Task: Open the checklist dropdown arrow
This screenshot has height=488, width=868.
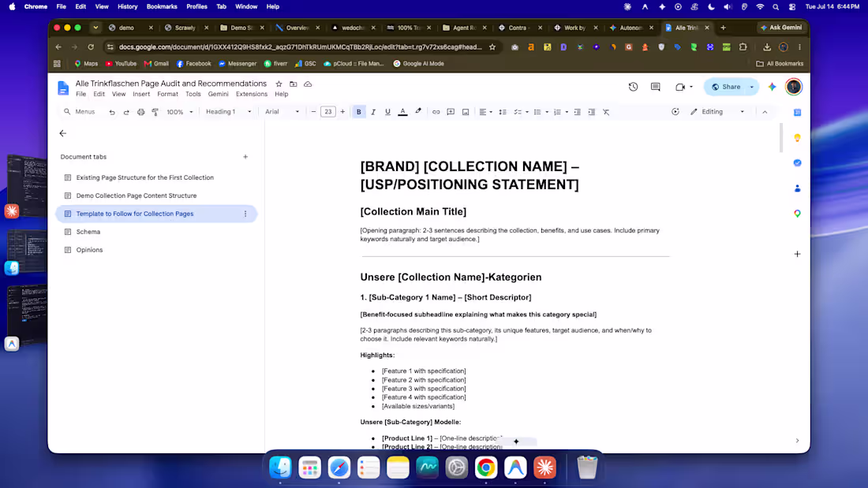Action: (x=527, y=112)
